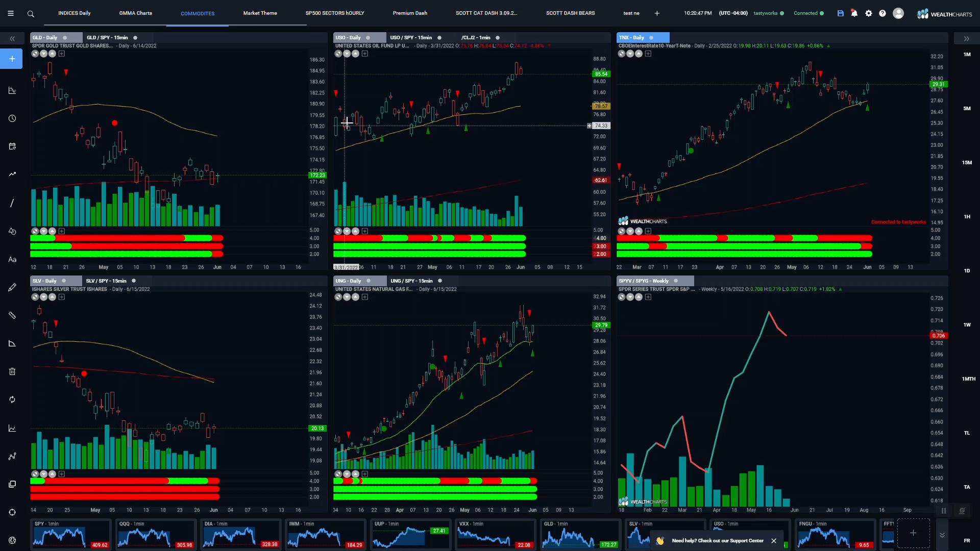The width and height of the screenshot is (980, 551).
Task: Select the shapes drawing tool
Action: pos(12,231)
